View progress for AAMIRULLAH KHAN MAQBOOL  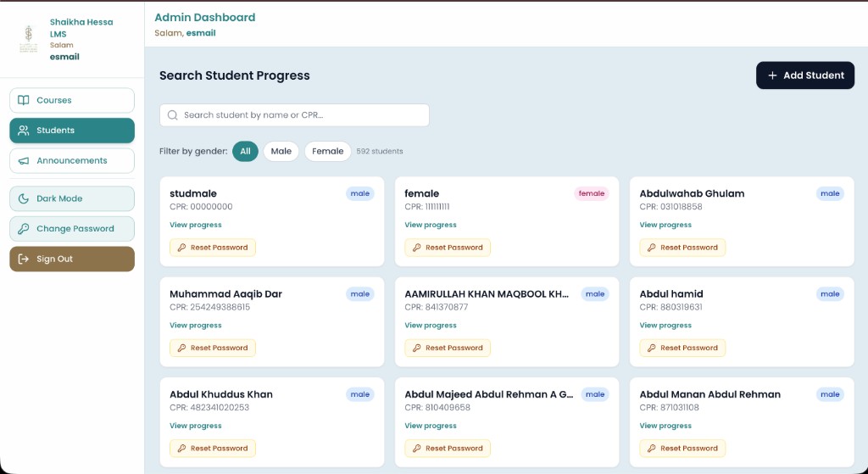pyautogui.click(x=431, y=325)
